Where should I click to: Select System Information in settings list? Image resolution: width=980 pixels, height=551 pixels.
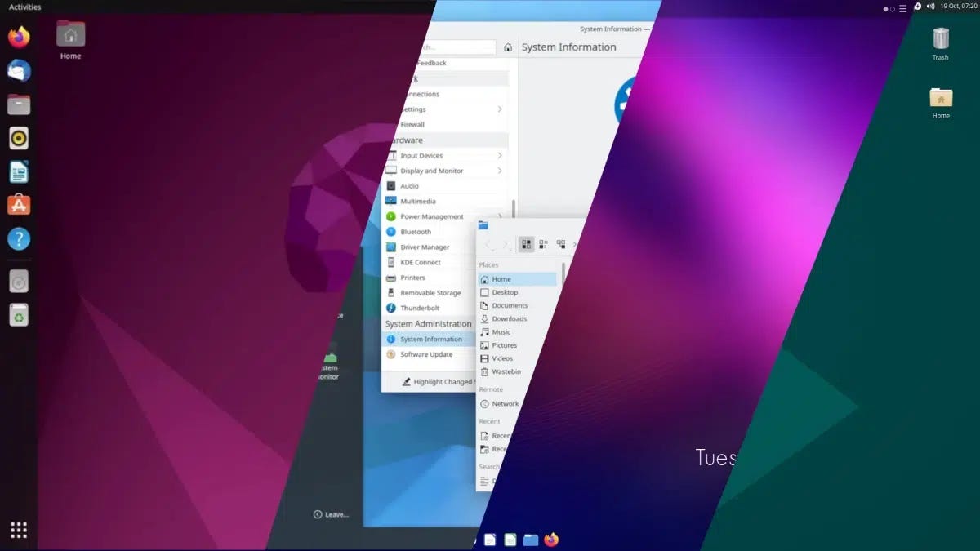coord(430,339)
